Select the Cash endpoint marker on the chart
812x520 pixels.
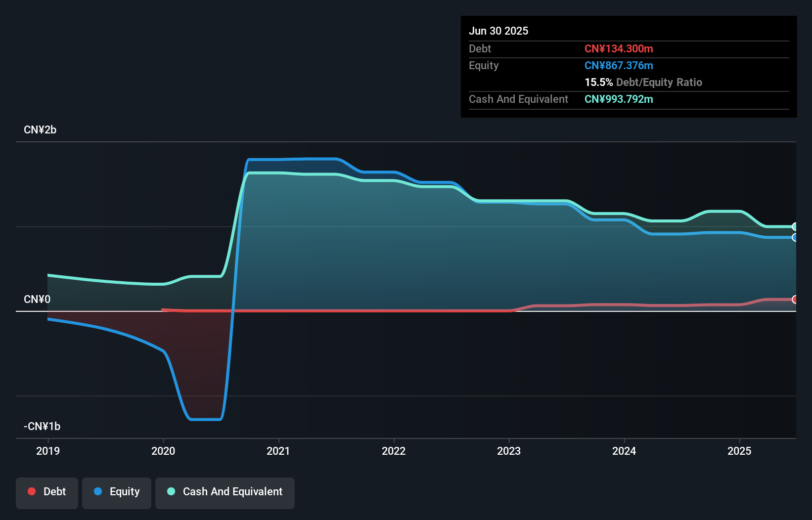point(795,226)
